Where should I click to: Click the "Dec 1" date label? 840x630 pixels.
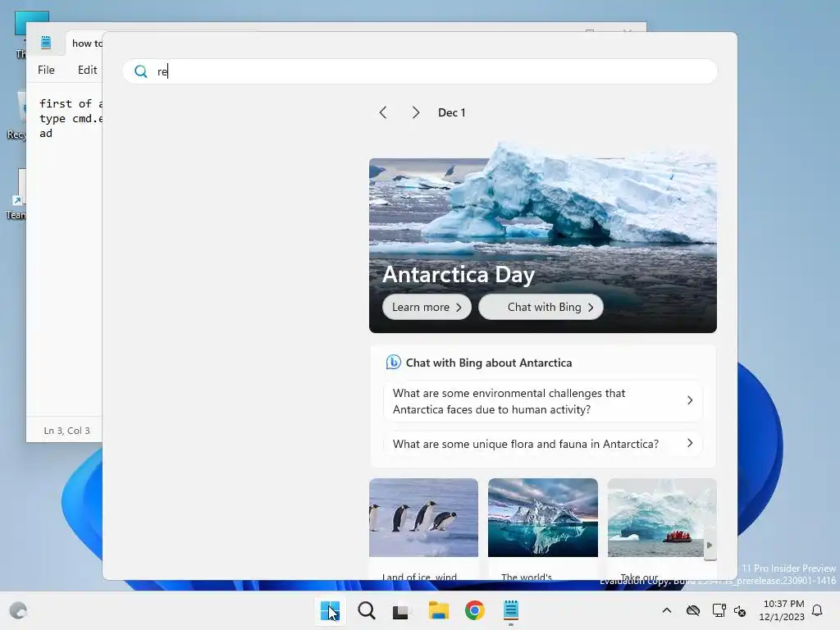coord(452,112)
